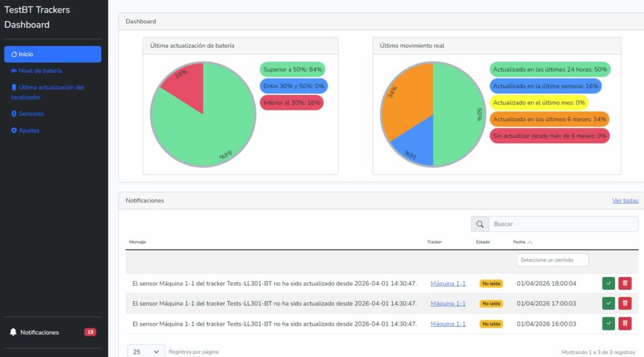This screenshot has width=644, height=357.
Task: Click the date 01/04/2026 18:00:04
Action: (x=547, y=283)
